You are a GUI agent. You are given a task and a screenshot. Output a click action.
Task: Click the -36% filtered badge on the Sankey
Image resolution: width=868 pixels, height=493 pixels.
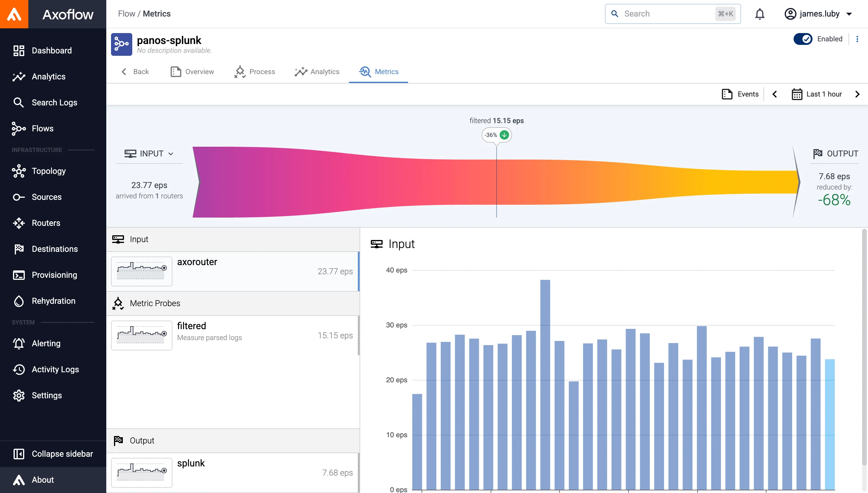click(x=496, y=135)
